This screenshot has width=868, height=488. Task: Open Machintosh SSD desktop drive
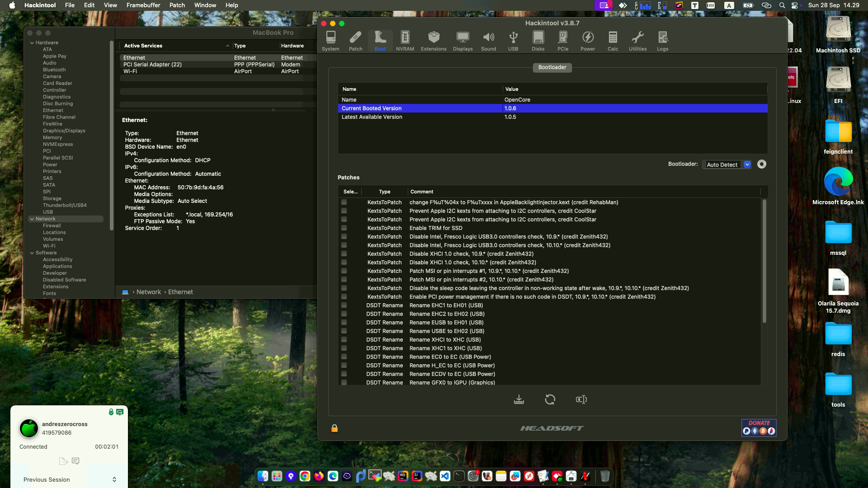coord(838,35)
